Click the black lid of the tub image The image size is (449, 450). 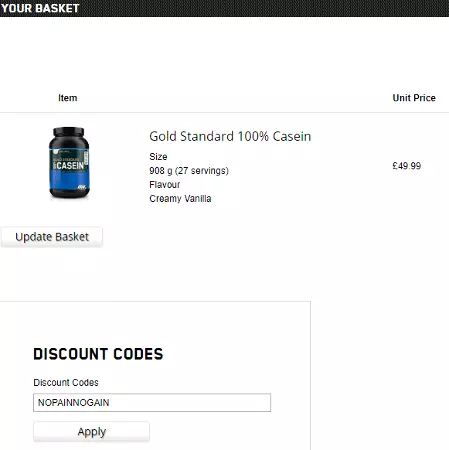(x=69, y=131)
